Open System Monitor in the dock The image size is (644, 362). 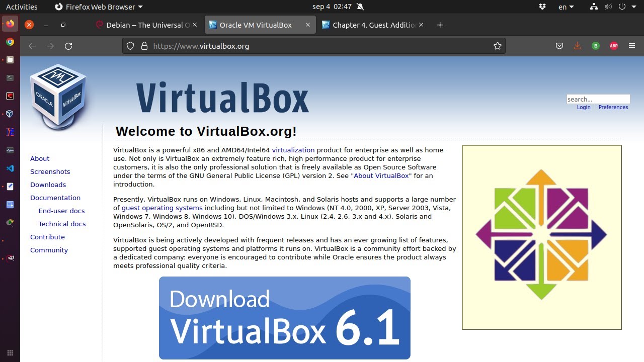10,150
